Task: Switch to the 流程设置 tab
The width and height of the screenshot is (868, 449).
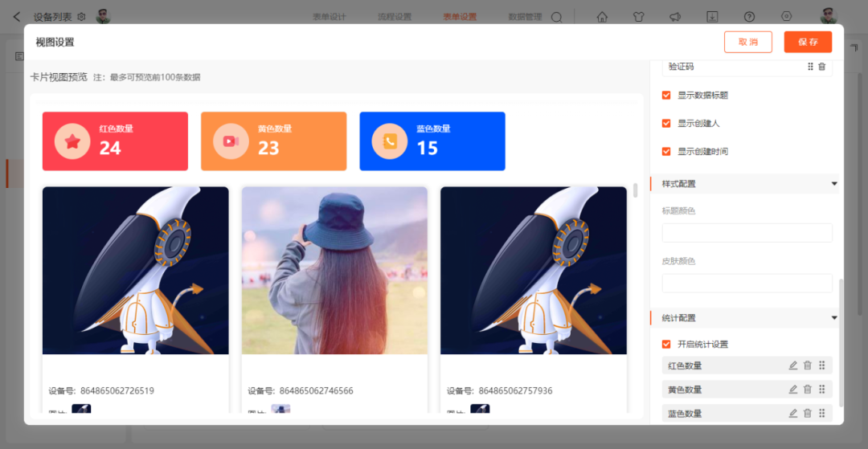Action: [x=395, y=17]
